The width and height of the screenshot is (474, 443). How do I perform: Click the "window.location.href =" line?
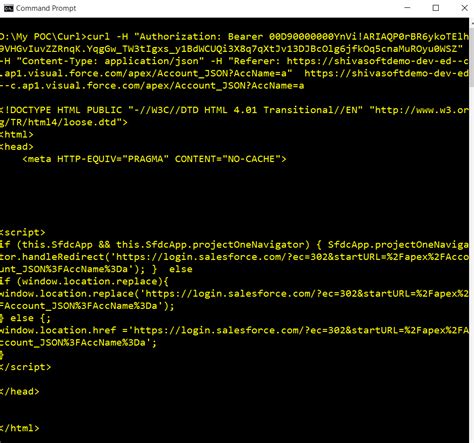click(234, 330)
